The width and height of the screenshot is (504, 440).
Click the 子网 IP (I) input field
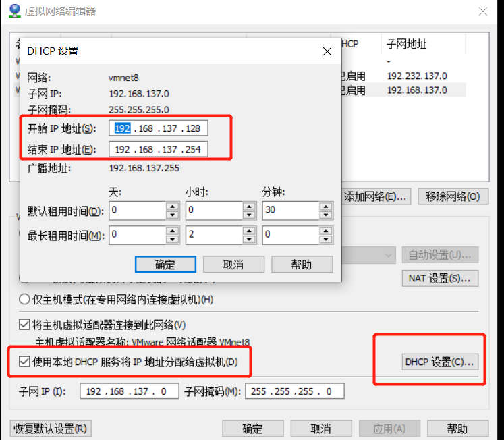pos(130,391)
